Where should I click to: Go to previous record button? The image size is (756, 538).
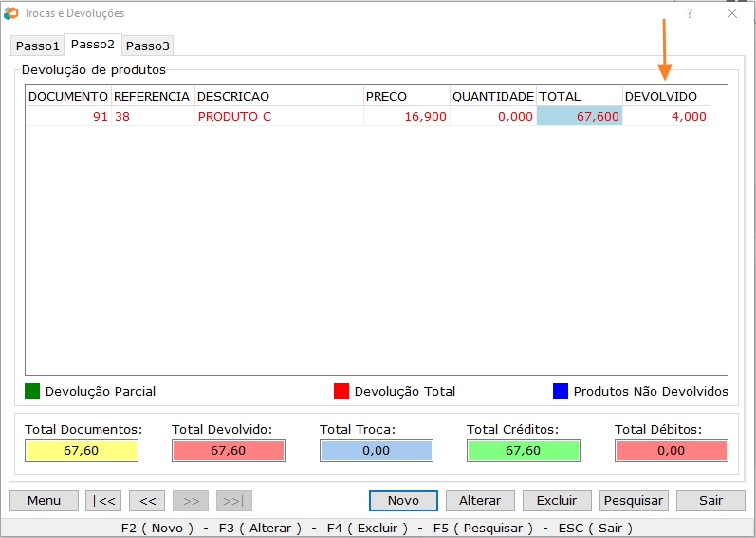tap(146, 500)
